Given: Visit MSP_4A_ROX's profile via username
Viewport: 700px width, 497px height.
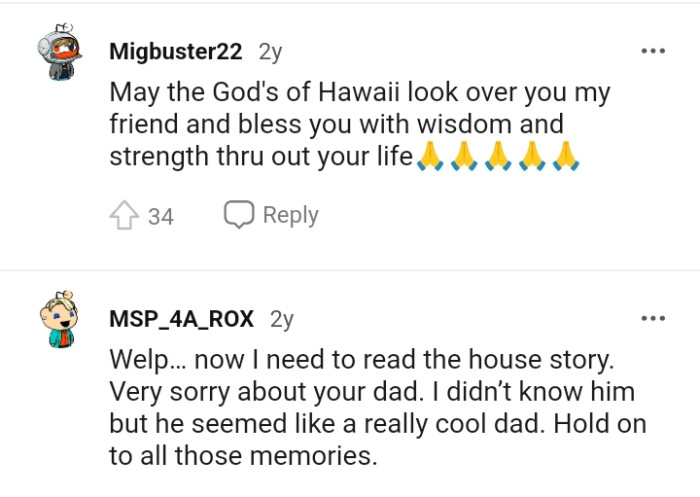Looking at the screenshot, I should click(182, 319).
